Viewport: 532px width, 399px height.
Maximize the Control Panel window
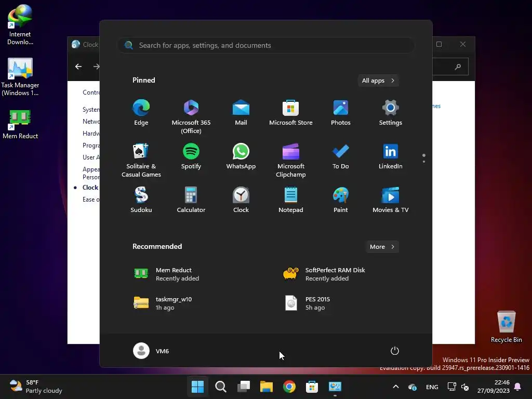439,44
